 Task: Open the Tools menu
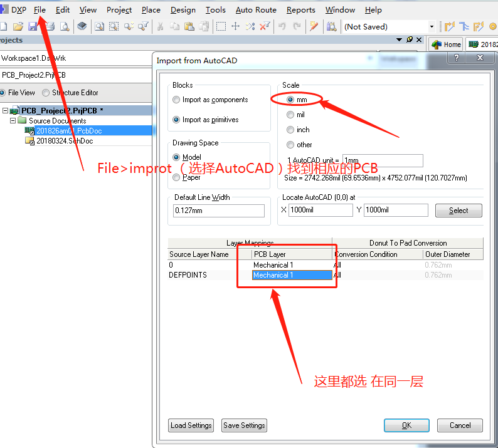pyautogui.click(x=215, y=10)
